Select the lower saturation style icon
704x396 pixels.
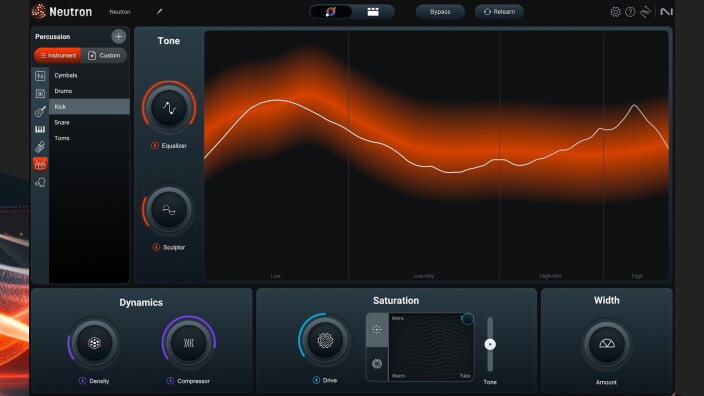pos(377,364)
